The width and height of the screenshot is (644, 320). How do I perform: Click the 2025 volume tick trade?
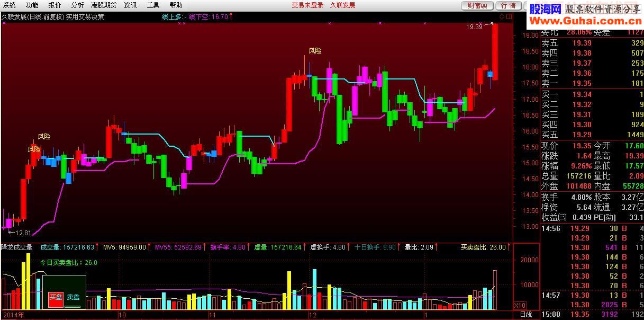pos(609,305)
